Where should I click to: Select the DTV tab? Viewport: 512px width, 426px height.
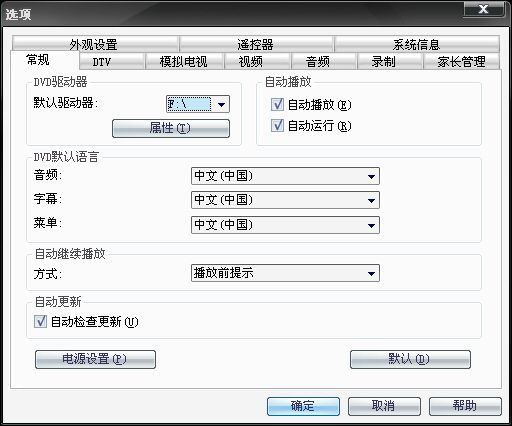pyautogui.click(x=112, y=61)
